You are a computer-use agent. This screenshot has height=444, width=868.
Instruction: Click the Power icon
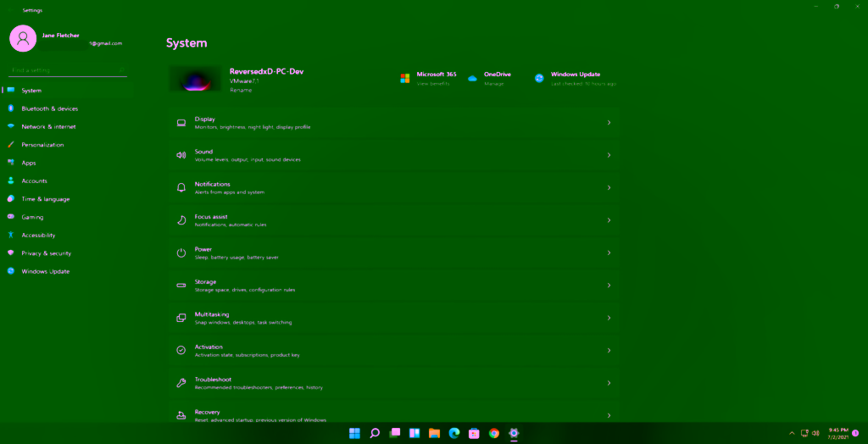(x=181, y=253)
